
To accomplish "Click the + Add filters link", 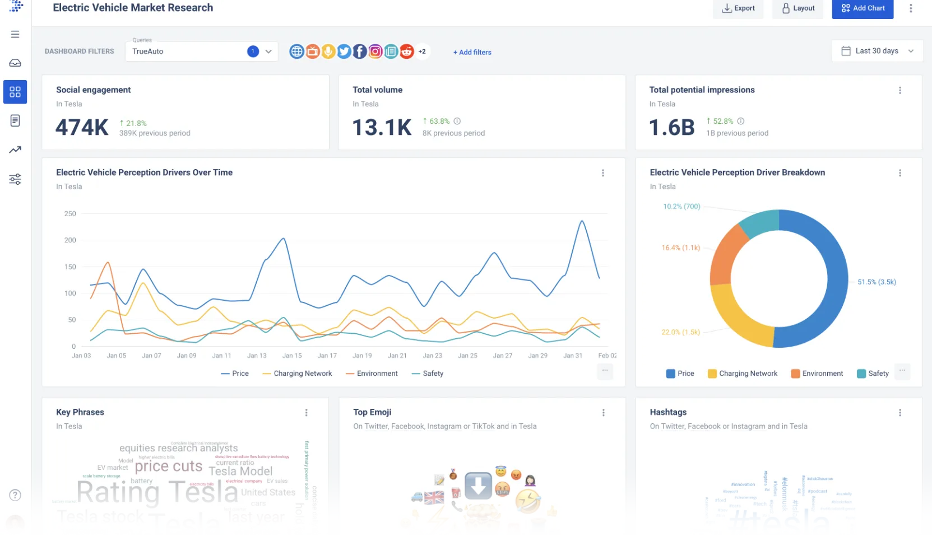I will point(472,52).
